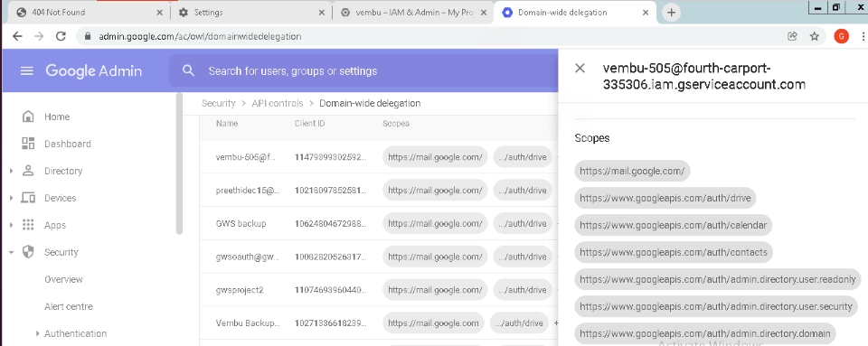
Task: Select the Domain-wide delegation browser tab
Action: [x=575, y=12]
